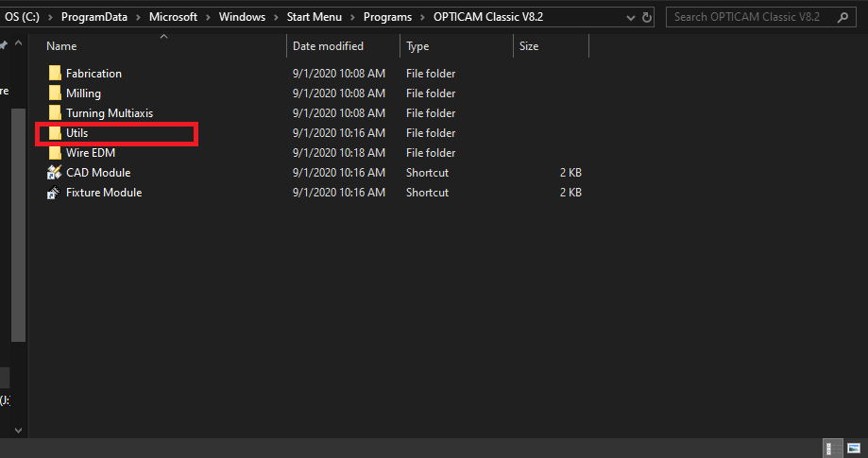
Task: Click Wire EDM date 9/1/2020 10:18 AM
Action: (339, 153)
